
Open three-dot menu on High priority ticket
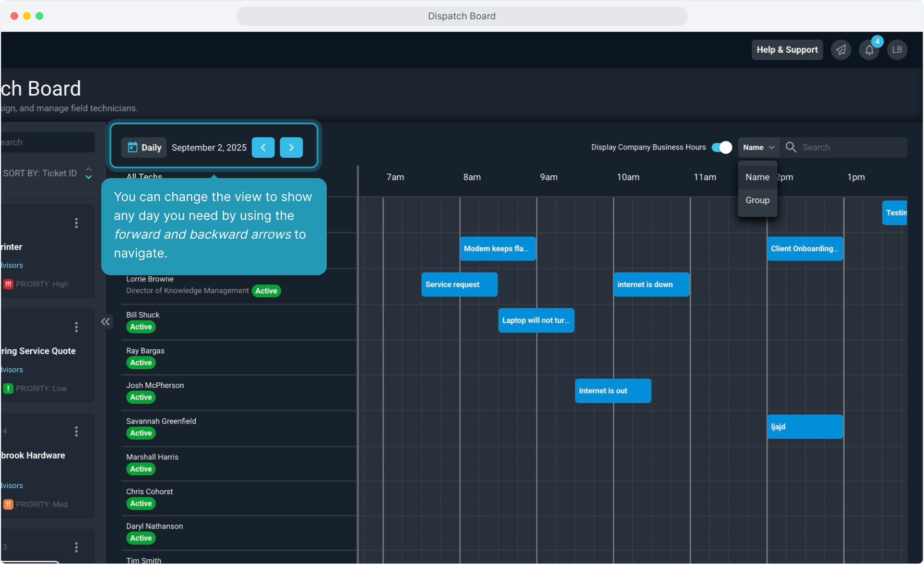tap(76, 224)
